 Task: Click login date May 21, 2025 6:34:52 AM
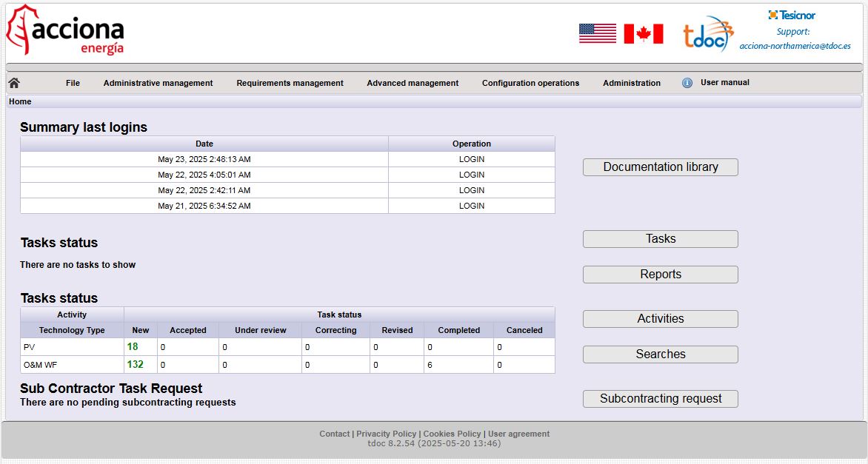[204, 206]
